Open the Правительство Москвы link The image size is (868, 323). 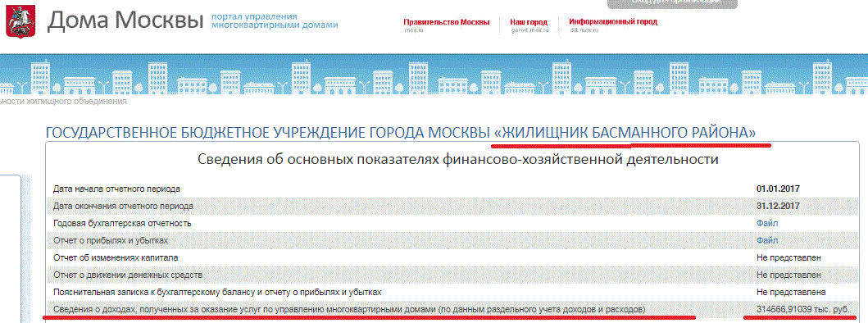tap(446, 22)
